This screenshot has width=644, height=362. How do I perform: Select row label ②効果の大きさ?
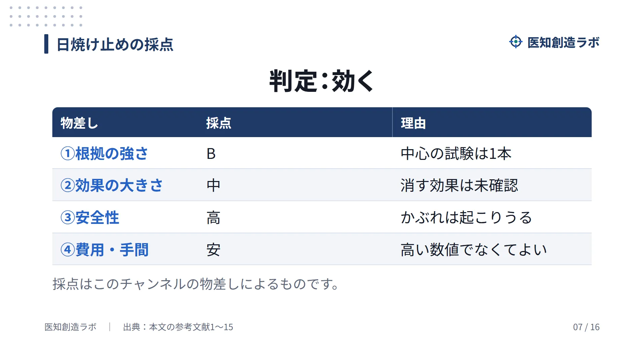[112, 185]
